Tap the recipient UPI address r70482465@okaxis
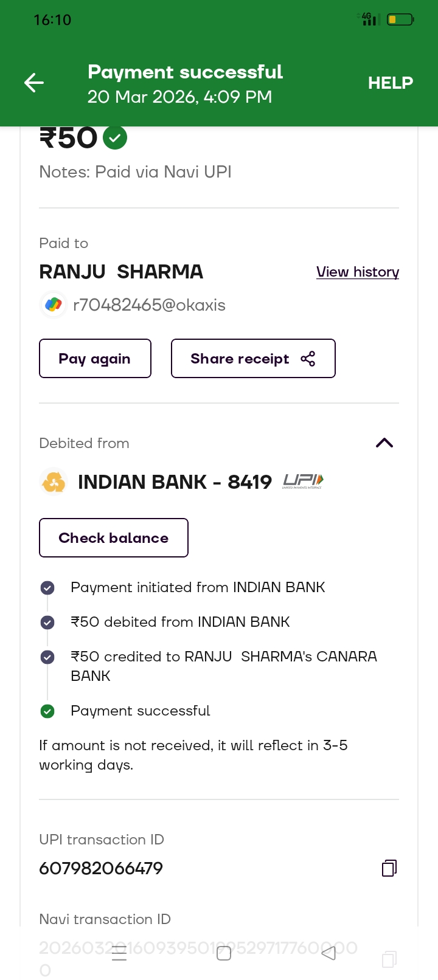Viewport: 438px width, 980px height. coord(149,305)
